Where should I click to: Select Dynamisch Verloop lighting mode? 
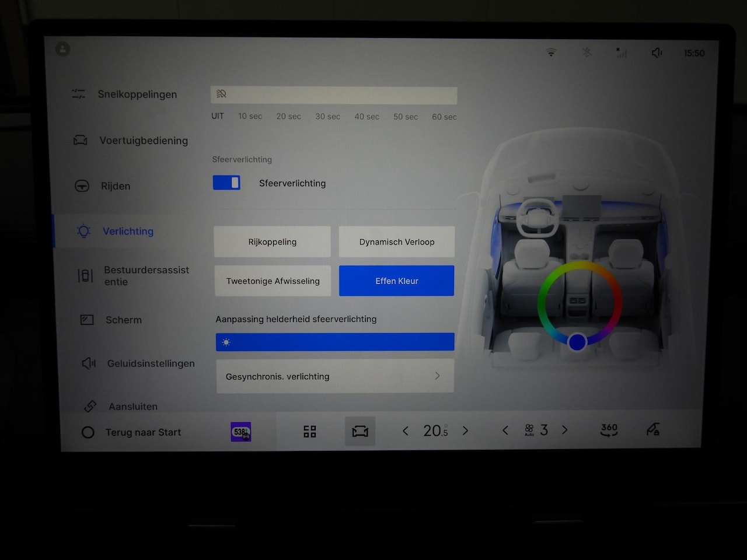pos(397,242)
